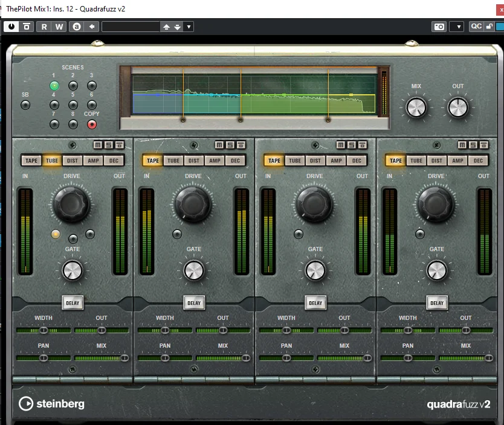Toggle the SB single band button
This screenshot has width=504, height=425.
click(25, 105)
